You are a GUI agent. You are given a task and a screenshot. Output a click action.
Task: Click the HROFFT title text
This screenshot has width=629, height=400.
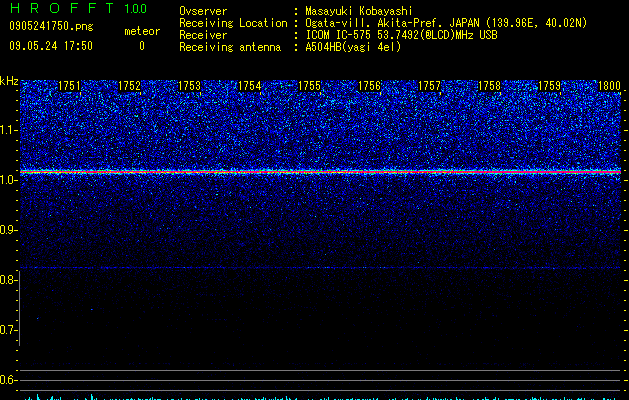62,8
